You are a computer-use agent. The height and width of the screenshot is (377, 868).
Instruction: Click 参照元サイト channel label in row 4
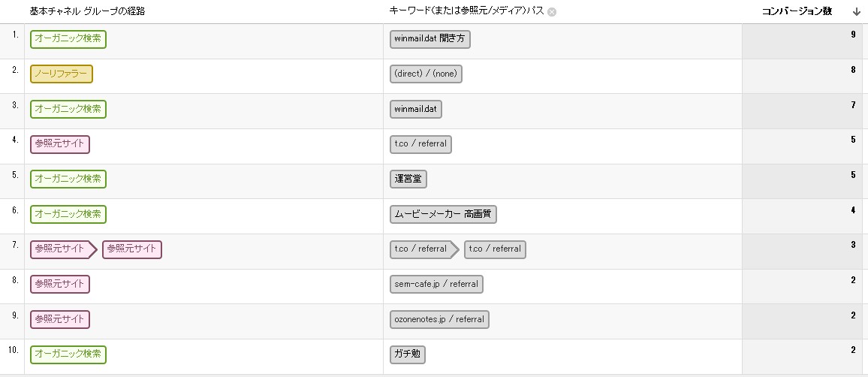[60, 144]
